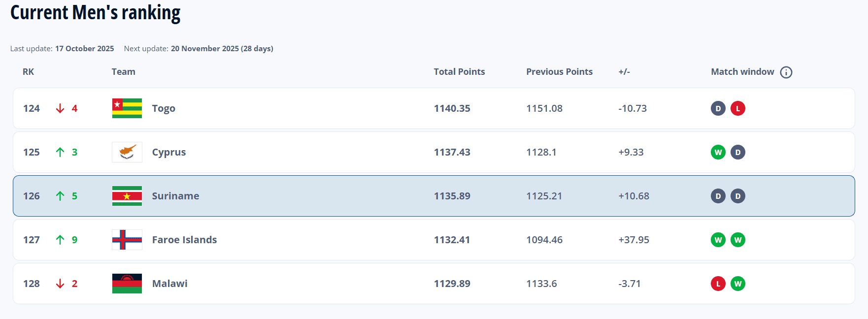
Task: Click the Faroe Islands flag icon
Action: click(127, 240)
